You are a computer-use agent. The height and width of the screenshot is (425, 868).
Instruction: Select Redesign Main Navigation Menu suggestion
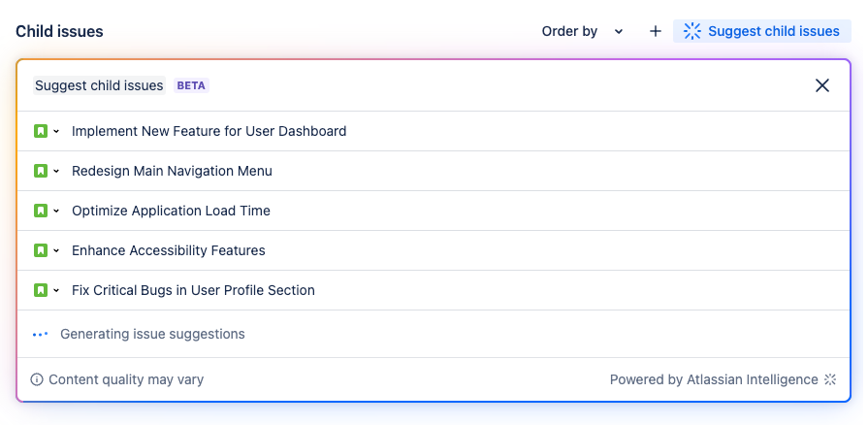click(x=172, y=171)
